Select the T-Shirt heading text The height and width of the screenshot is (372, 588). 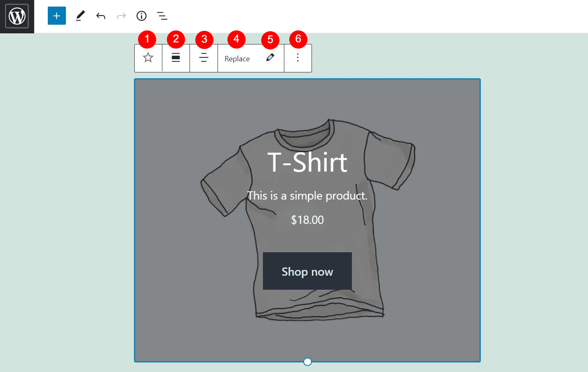(307, 163)
